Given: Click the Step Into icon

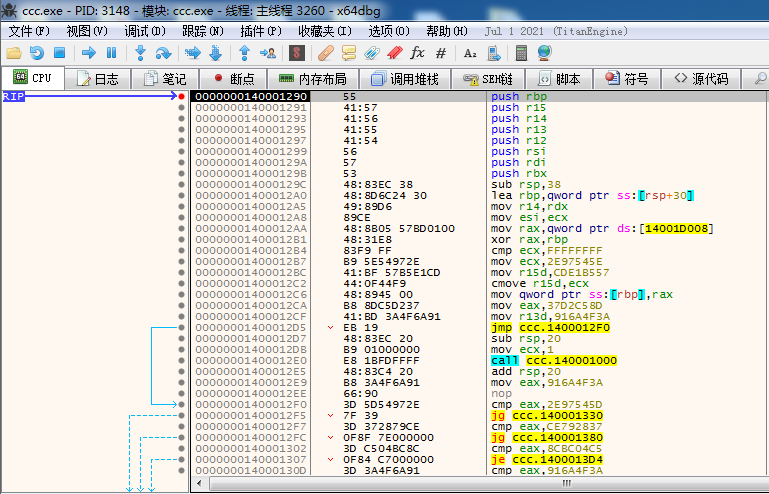Looking at the screenshot, I should (x=140, y=53).
